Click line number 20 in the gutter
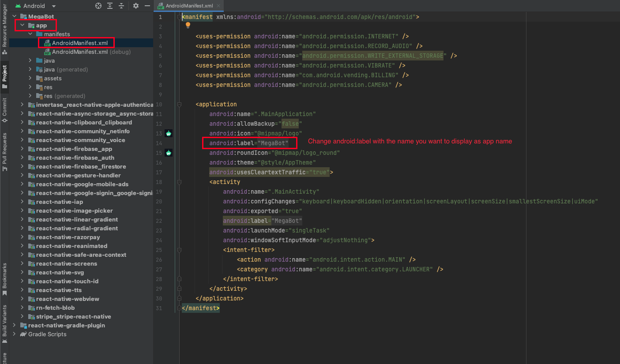The image size is (620, 364). 159,201
